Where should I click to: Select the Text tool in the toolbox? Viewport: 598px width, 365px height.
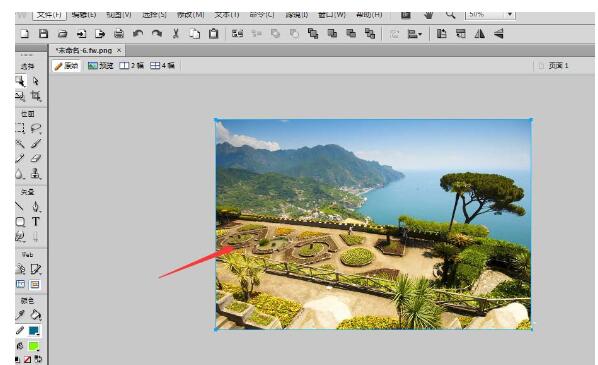point(35,222)
